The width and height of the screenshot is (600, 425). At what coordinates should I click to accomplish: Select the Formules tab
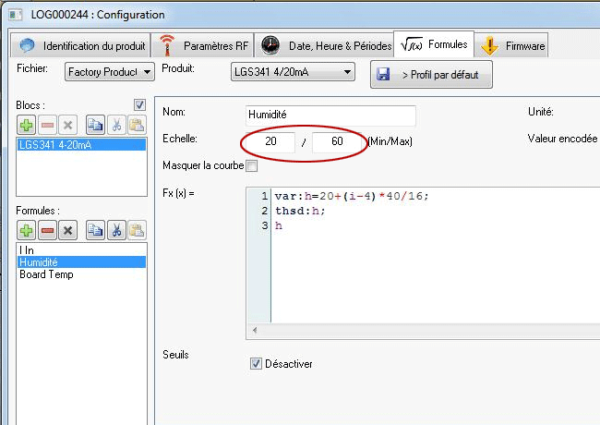(434, 44)
